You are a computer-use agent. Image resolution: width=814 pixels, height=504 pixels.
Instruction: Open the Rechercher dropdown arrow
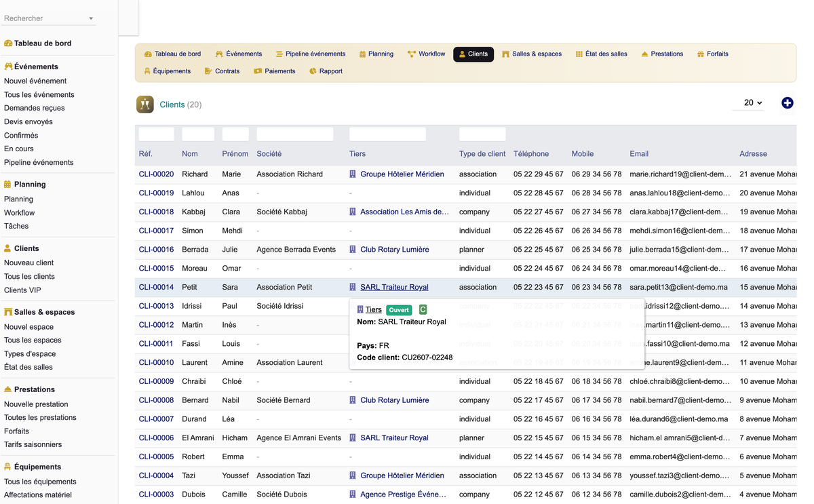pos(91,19)
